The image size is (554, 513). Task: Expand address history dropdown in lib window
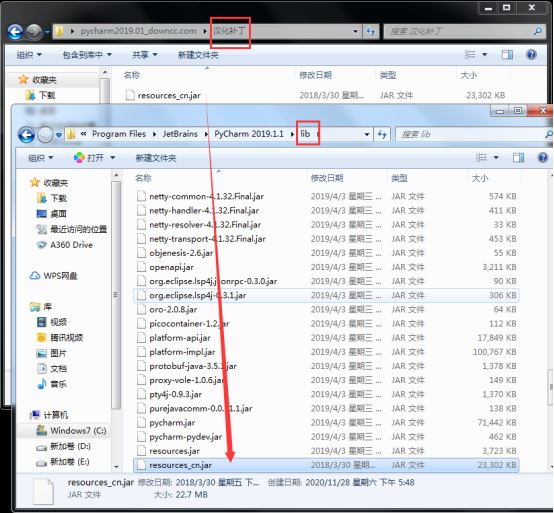click(367, 134)
